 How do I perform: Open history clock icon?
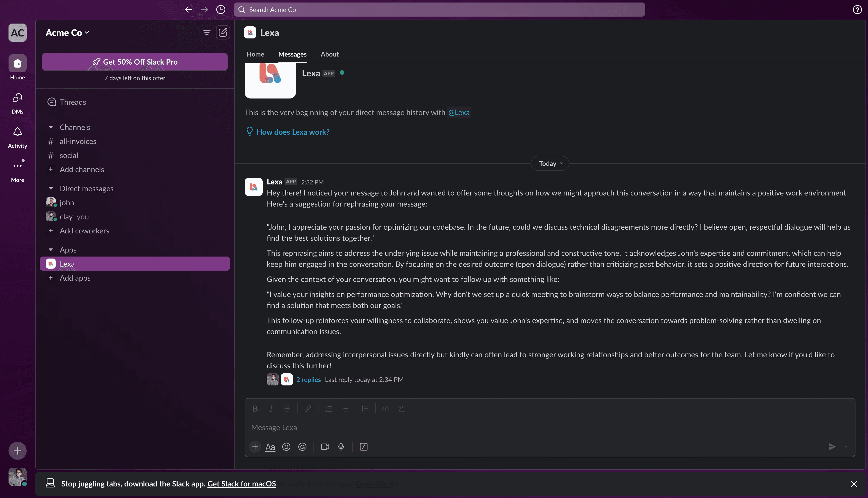pos(221,10)
